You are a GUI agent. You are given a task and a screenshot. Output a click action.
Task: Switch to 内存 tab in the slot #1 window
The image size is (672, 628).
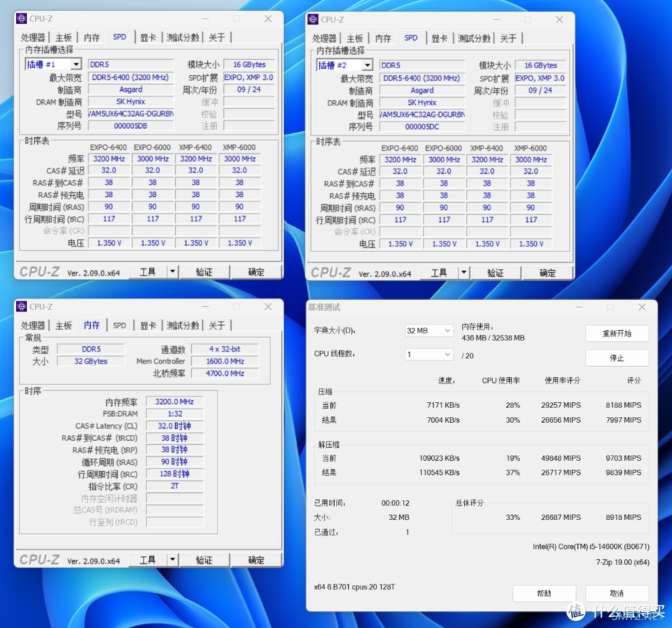coord(91,38)
